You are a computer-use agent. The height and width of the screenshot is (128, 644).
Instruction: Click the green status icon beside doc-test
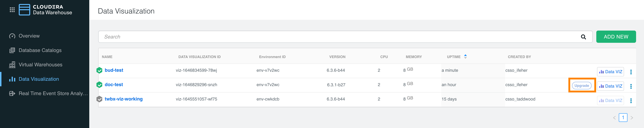[x=99, y=85]
